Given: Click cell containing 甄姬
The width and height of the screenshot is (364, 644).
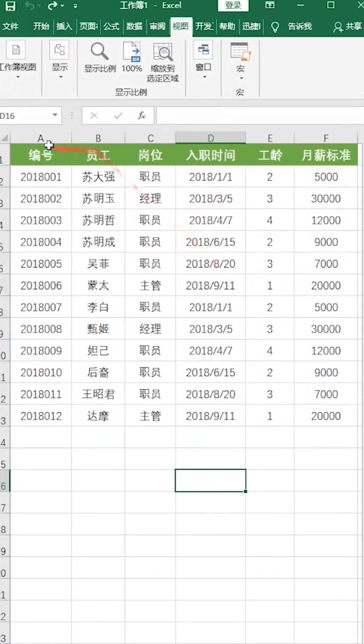Looking at the screenshot, I should [98, 329].
